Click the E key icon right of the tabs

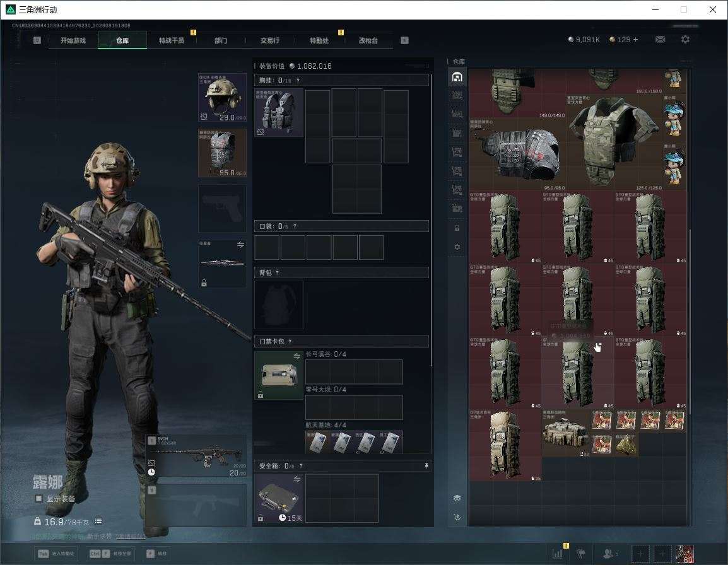[x=404, y=40]
